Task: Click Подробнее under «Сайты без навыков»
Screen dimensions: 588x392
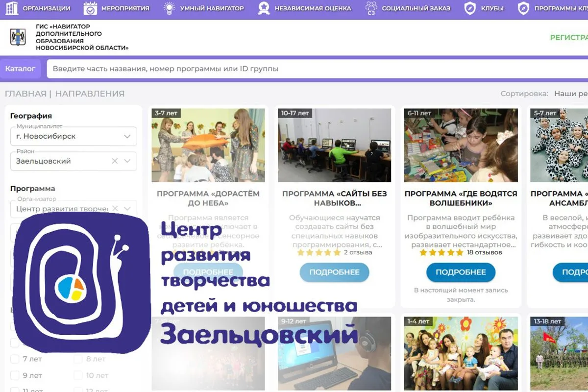Action: tap(334, 272)
